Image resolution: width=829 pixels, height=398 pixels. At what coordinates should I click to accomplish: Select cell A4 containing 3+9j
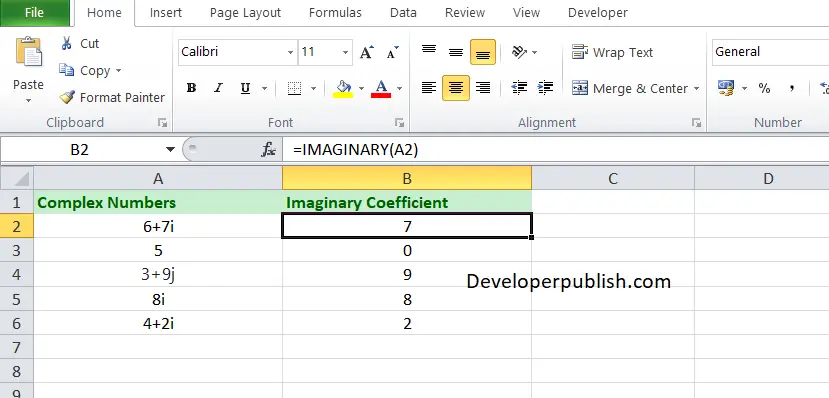[x=158, y=275]
